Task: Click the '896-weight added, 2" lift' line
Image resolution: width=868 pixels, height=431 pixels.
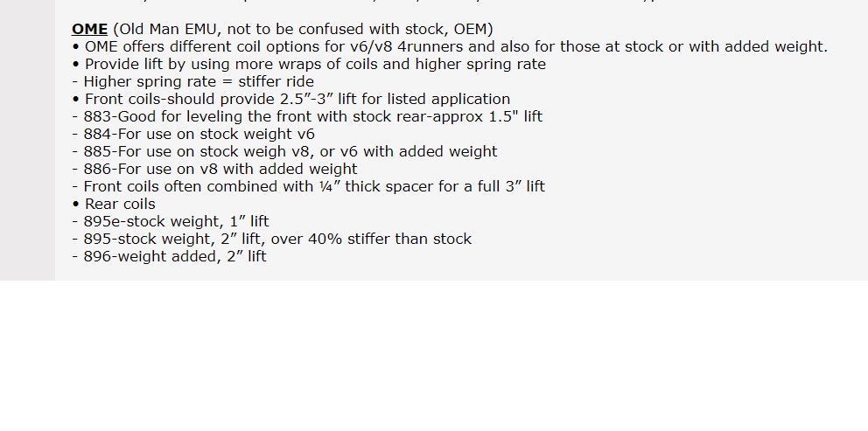Action: [x=170, y=257]
